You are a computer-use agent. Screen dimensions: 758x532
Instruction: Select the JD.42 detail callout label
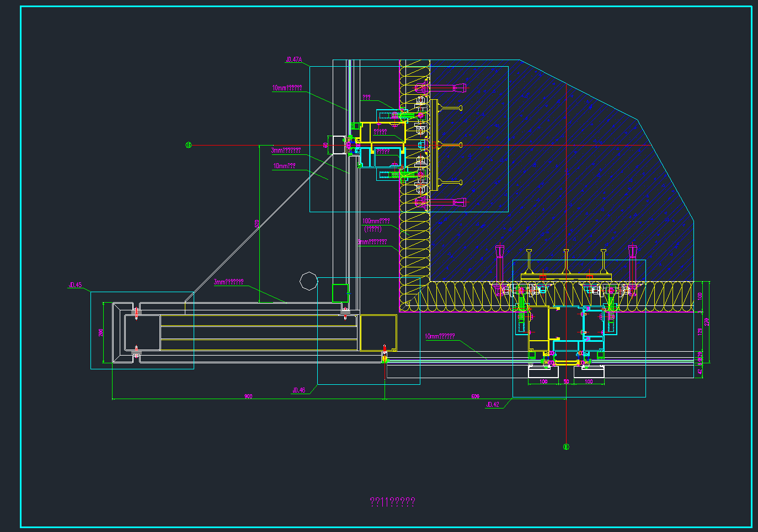[492, 405]
